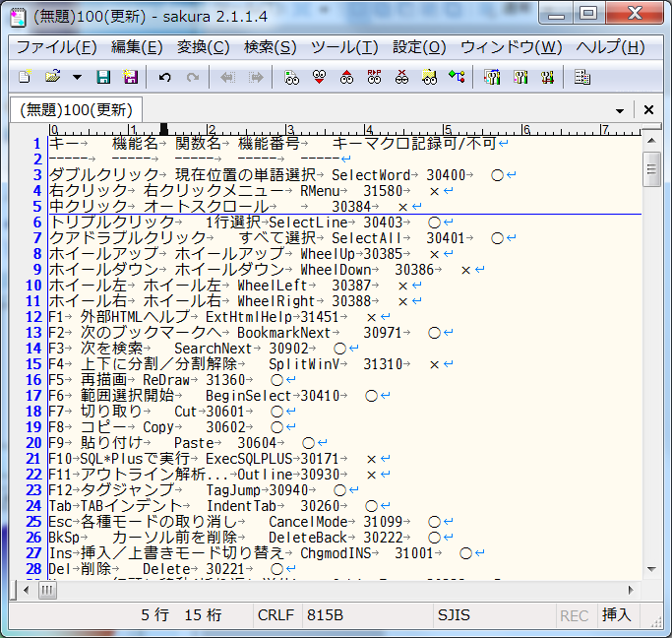Viewport: 672px width, 638px height.
Task: Open the type settings list icon
Action: coord(492,77)
